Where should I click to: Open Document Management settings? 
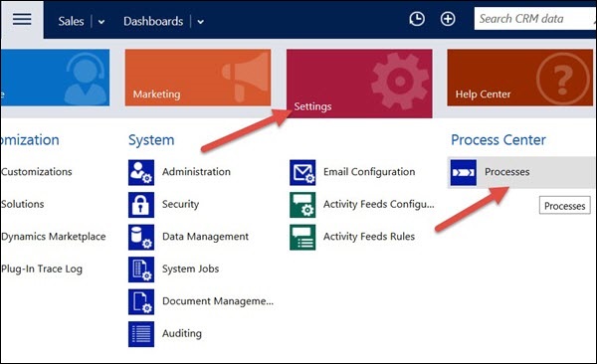click(x=218, y=301)
